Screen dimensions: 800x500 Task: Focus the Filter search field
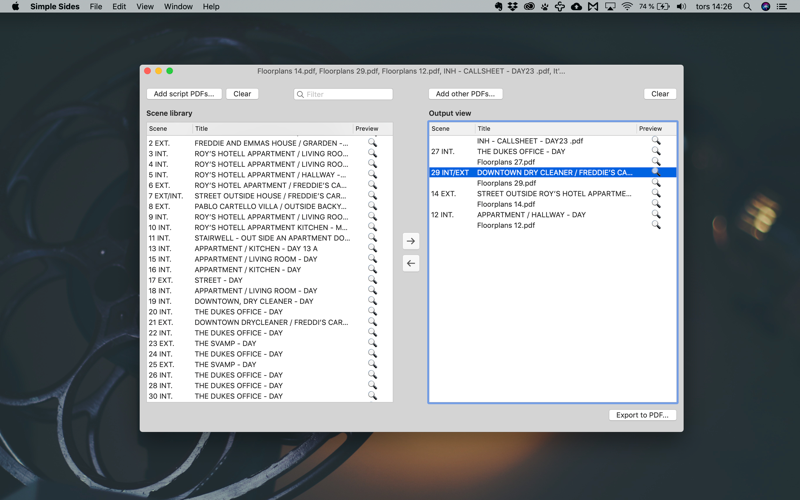click(343, 94)
